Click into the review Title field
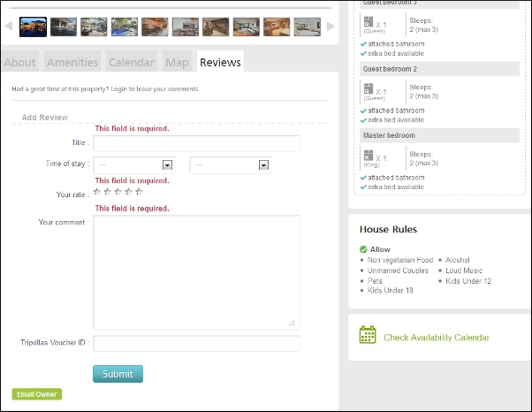 (x=196, y=143)
